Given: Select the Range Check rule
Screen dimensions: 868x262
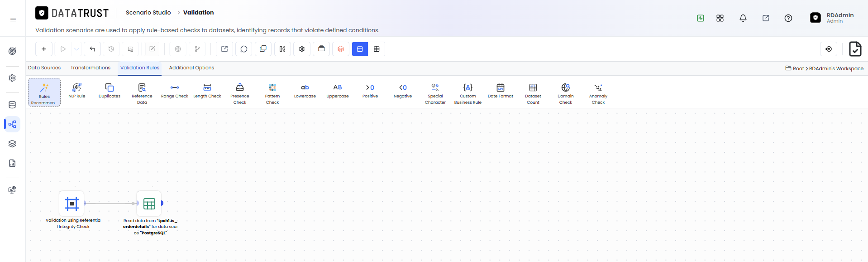Looking at the screenshot, I should (x=175, y=90).
